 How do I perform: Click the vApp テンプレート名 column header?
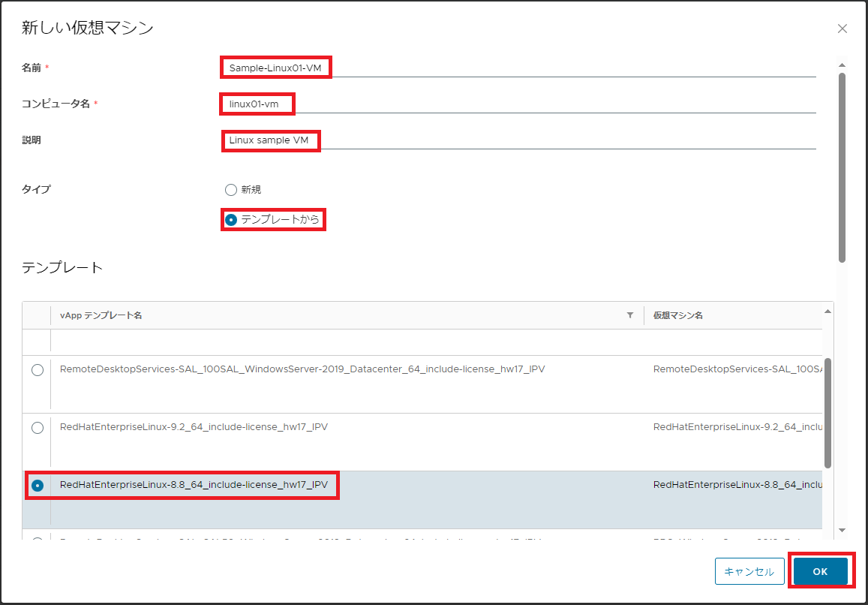click(99, 315)
